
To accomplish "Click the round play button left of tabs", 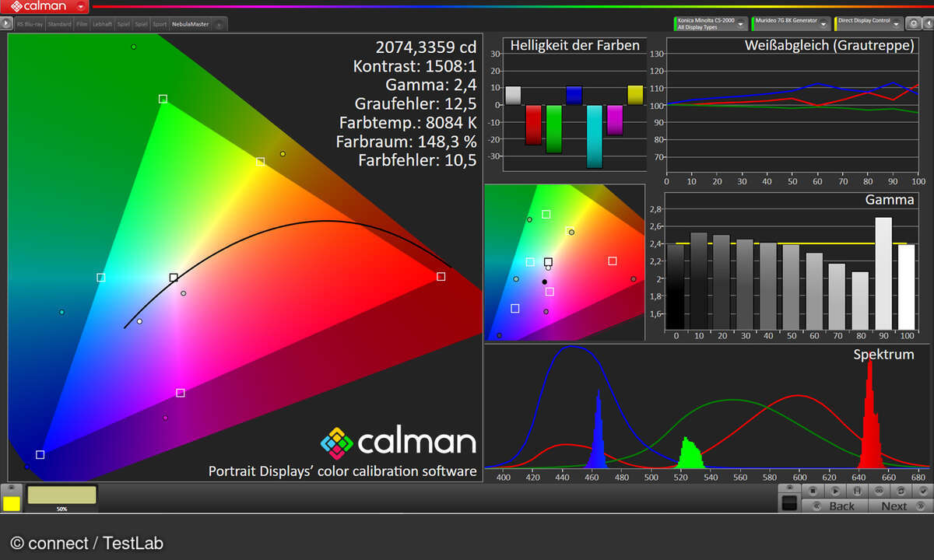I will point(7,24).
